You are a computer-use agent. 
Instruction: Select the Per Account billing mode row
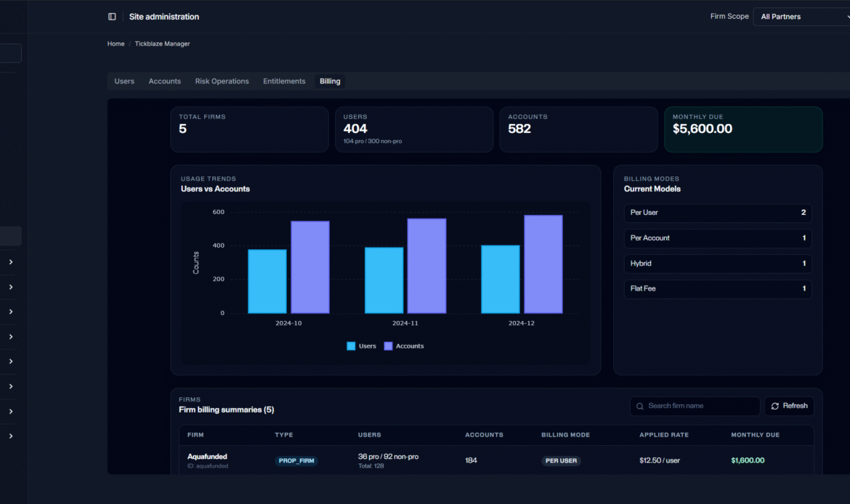[717, 238]
